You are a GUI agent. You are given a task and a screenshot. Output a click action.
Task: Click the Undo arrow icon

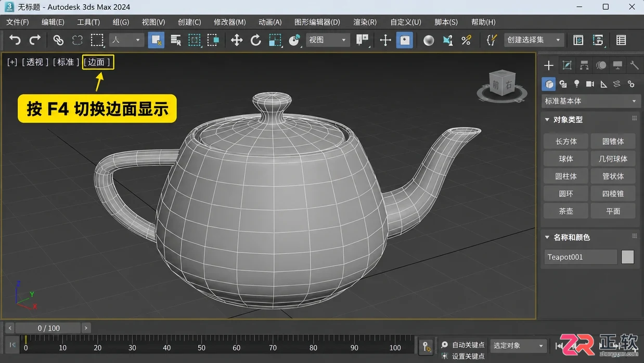coord(15,40)
